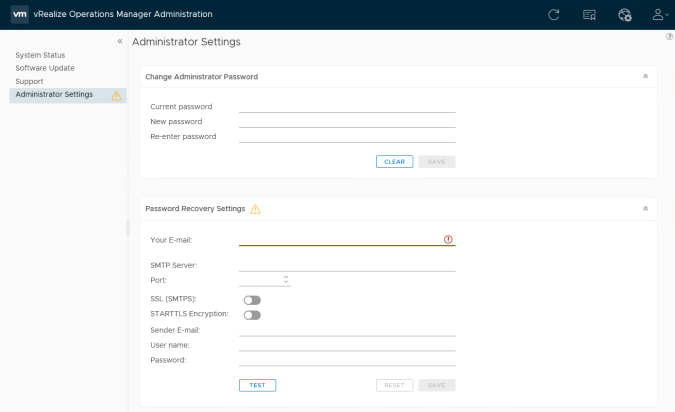The image size is (675, 412).
Task: Collapse Change Administrator Password section
Action: pos(645,76)
